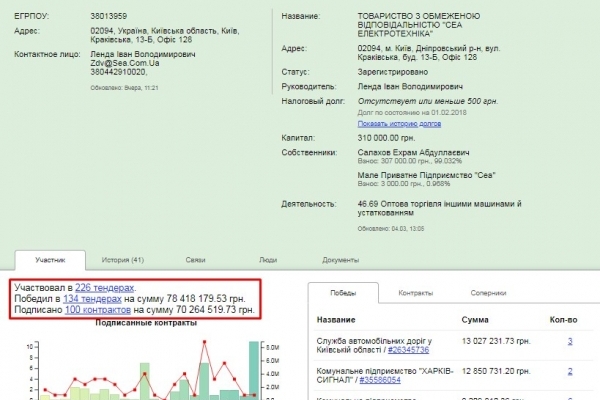Click the 226 тендерах link
Image resolution: width=600 pixels, height=400 pixels.
(x=104, y=288)
